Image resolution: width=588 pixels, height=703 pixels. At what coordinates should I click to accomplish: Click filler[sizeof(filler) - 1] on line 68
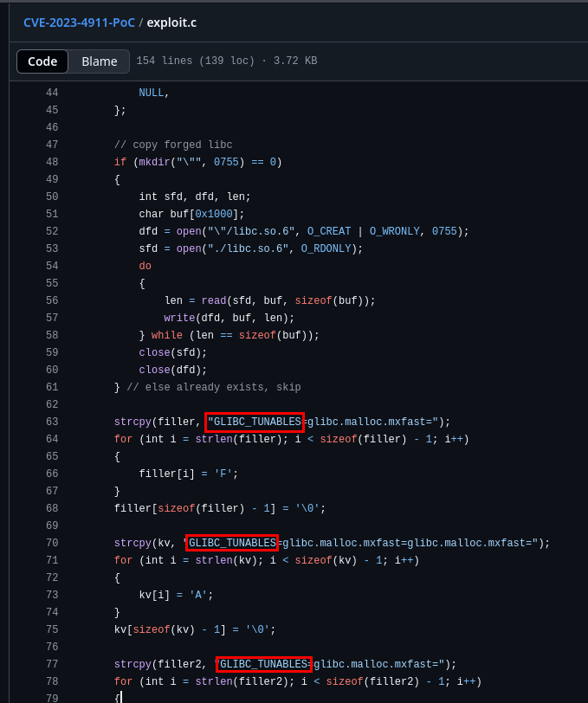click(x=195, y=508)
